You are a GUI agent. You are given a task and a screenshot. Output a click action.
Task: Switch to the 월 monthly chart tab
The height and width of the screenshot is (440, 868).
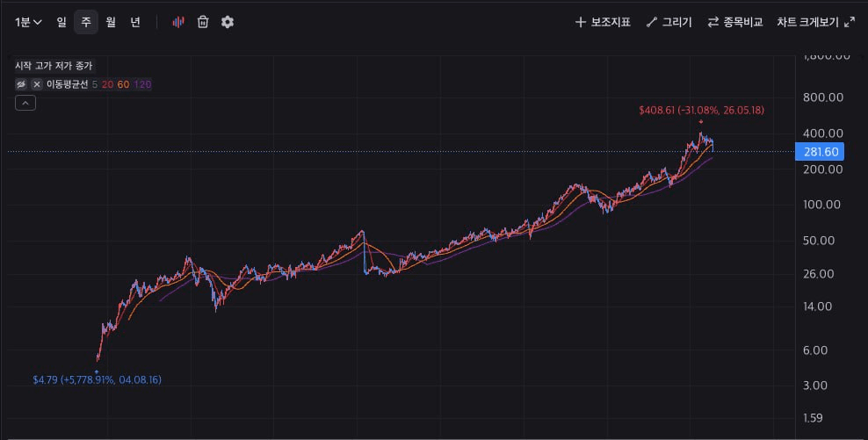coord(111,22)
